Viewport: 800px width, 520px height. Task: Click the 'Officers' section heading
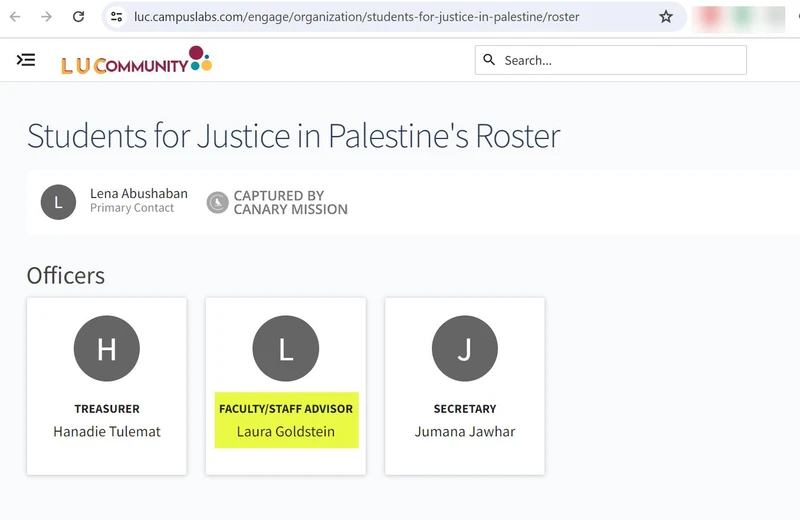coord(66,276)
